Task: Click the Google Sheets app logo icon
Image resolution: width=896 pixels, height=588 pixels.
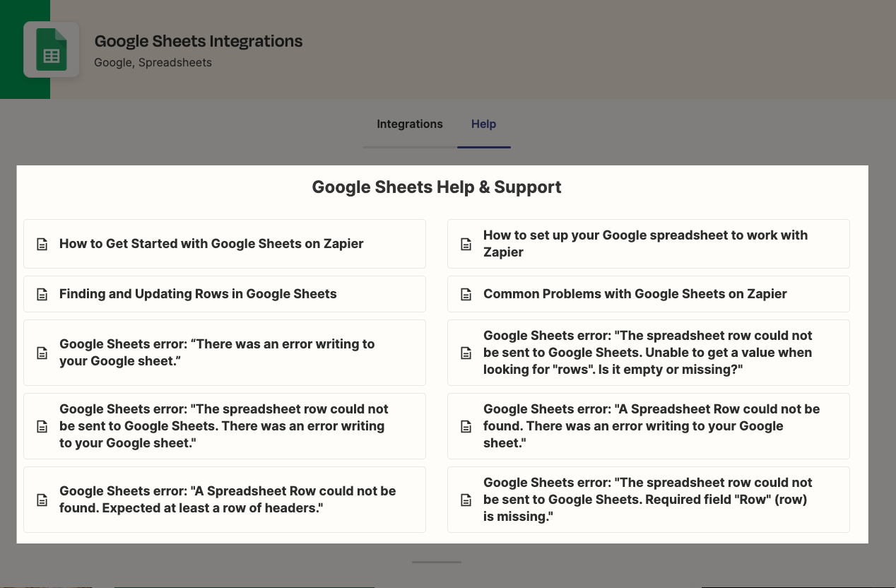Action: pyautogui.click(x=52, y=49)
